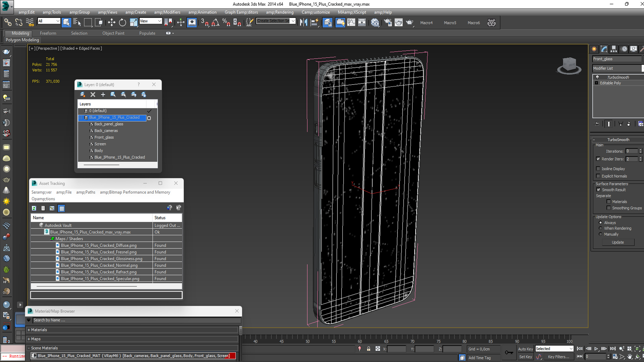
Task: Click the Set Key button
Action: (525, 357)
